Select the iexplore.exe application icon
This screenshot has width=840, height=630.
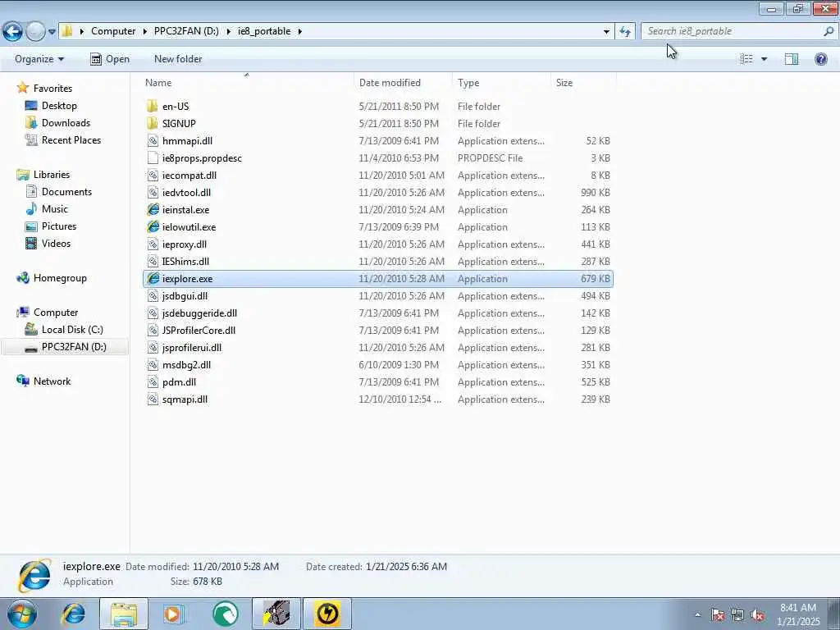pos(153,279)
